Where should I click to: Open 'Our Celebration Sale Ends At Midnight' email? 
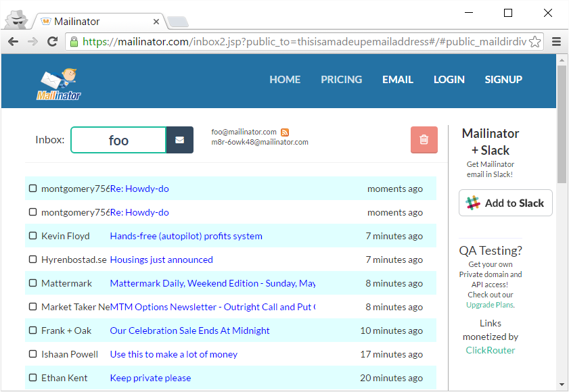pos(190,330)
